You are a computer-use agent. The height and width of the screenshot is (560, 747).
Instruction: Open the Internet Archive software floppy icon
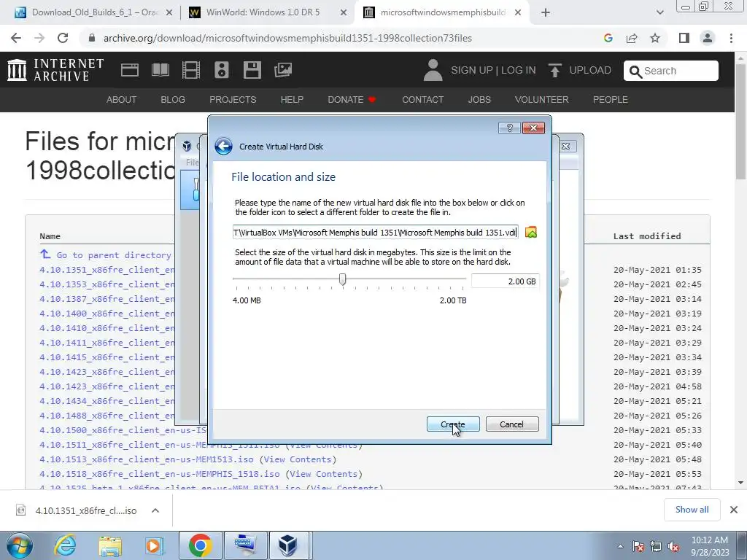click(252, 71)
